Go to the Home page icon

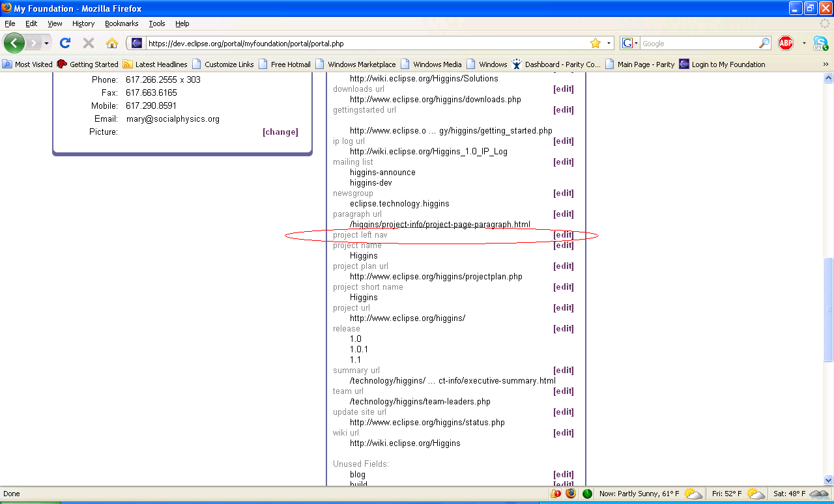click(x=112, y=43)
